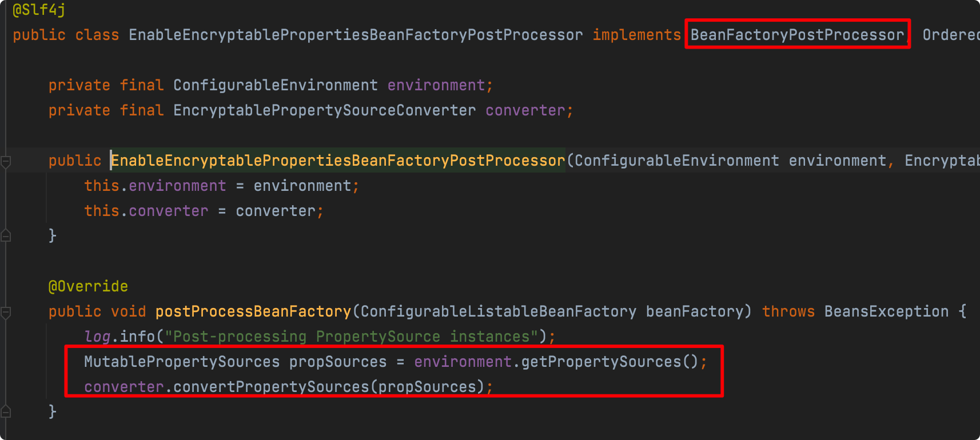This screenshot has width=980, height=440.
Task: Click the italic 'log' reference in log.info
Action: pyautogui.click(x=97, y=337)
